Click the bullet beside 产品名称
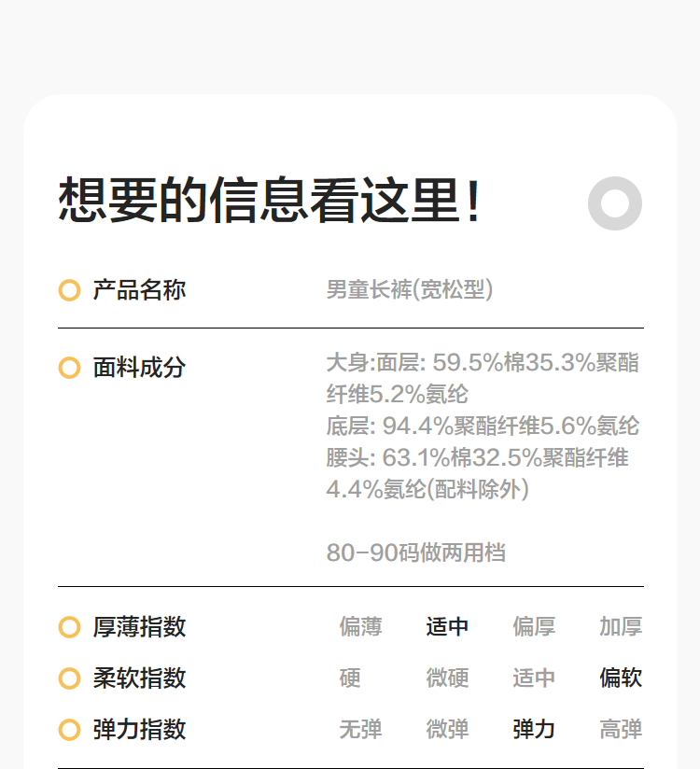 pyautogui.click(x=69, y=290)
